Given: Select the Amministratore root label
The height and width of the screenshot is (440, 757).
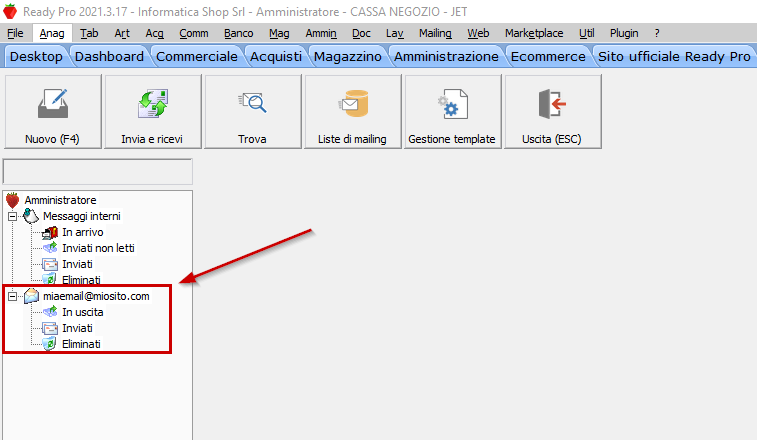Looking at the screenshot, I should coord(60,200).
